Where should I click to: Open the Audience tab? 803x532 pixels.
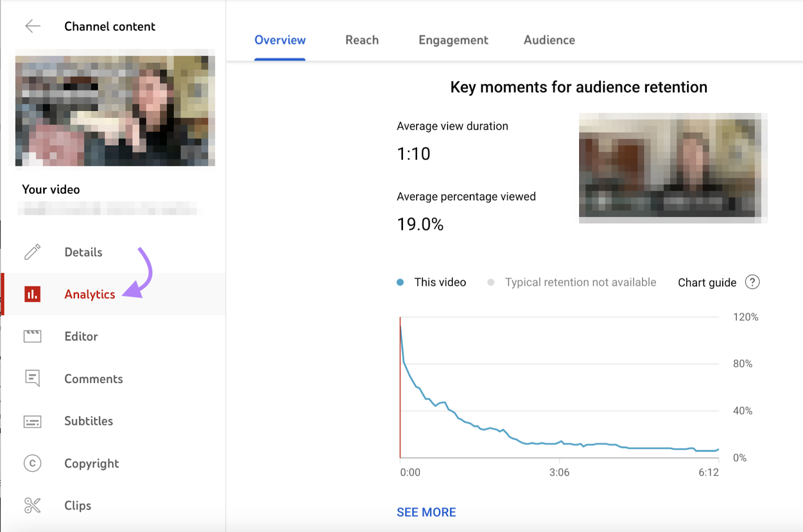(549, 40)
